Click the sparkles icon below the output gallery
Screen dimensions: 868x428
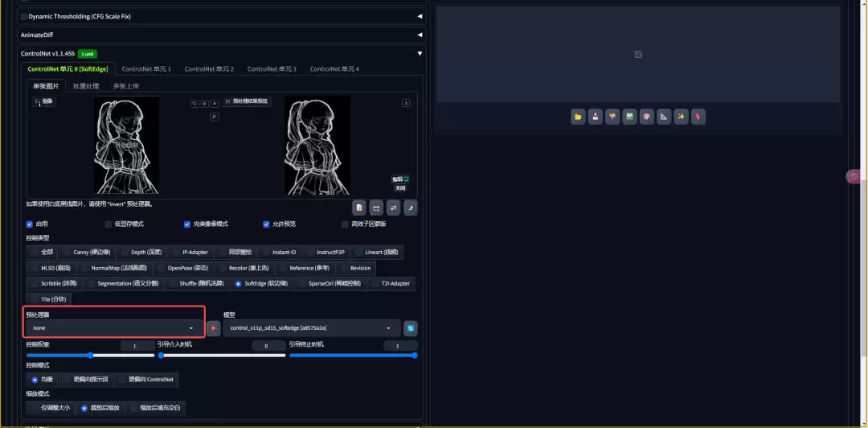(x=682, y=117)
